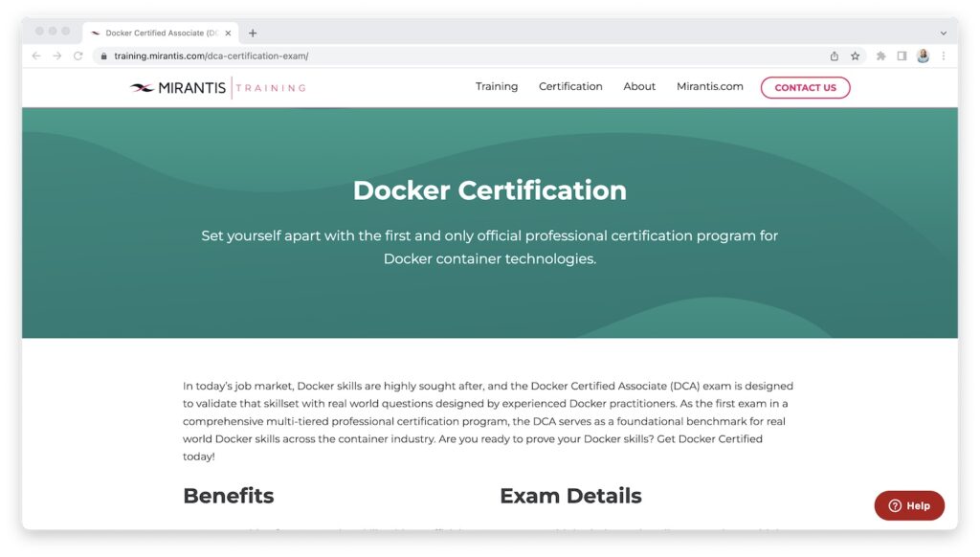980x557 pixels.
Task: Expand the tab search chevron
Action: (944, 33)
